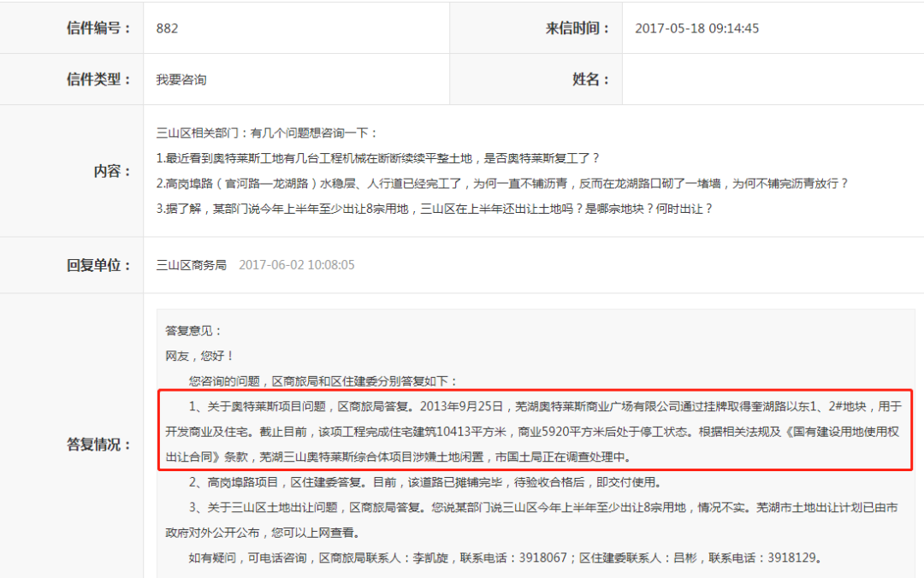Click reply 2、高岗埠路项目 line
The image size is (924, 578).
coord(426,482)
